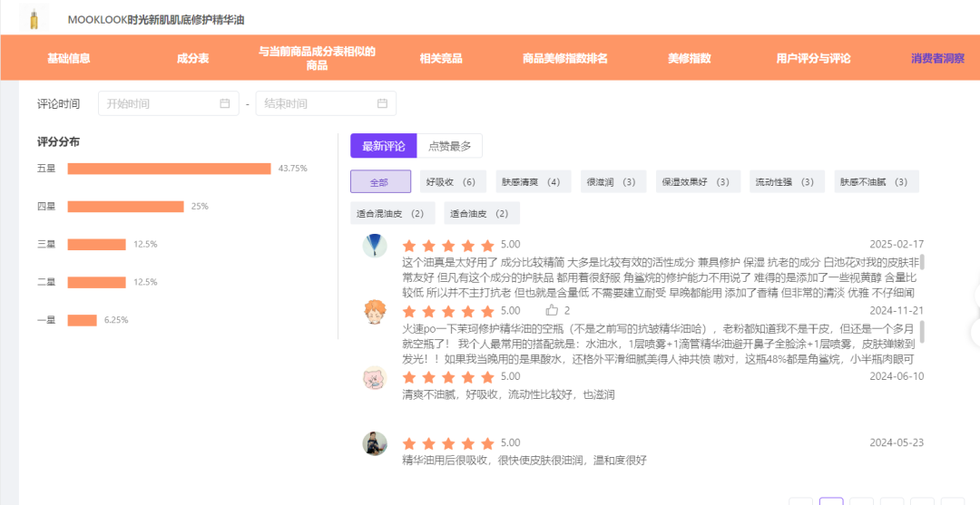The height and width of the screenshot is (505, 980).
Task: Open the 结束时间 date picker field
Action: click(327, 103)
